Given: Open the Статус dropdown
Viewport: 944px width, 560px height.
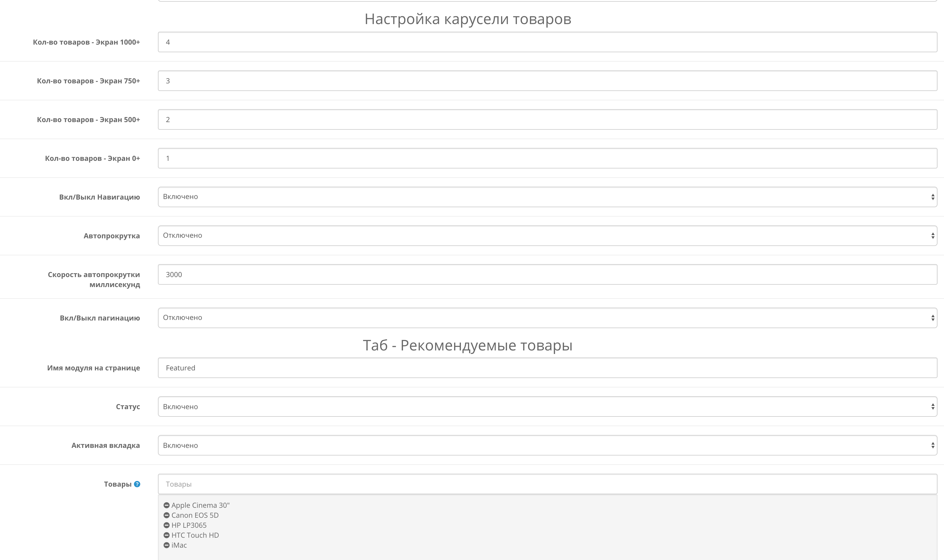Looking at the screenshot, I should point(547,407).
